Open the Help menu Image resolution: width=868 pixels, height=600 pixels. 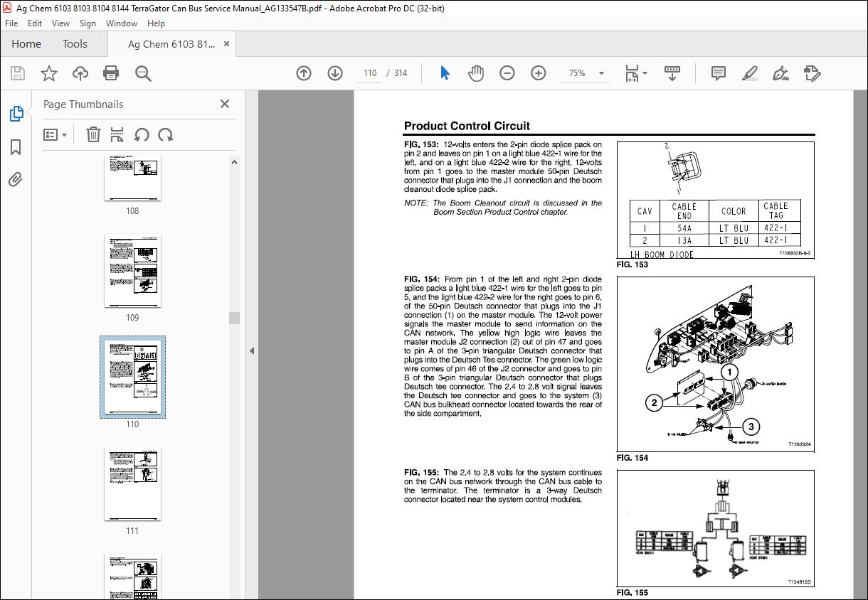pyautogui.click(x=156, y=23)
